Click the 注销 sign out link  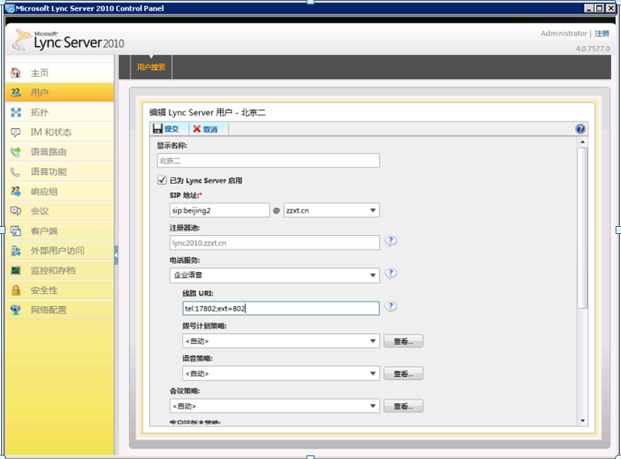coord(602,34)
